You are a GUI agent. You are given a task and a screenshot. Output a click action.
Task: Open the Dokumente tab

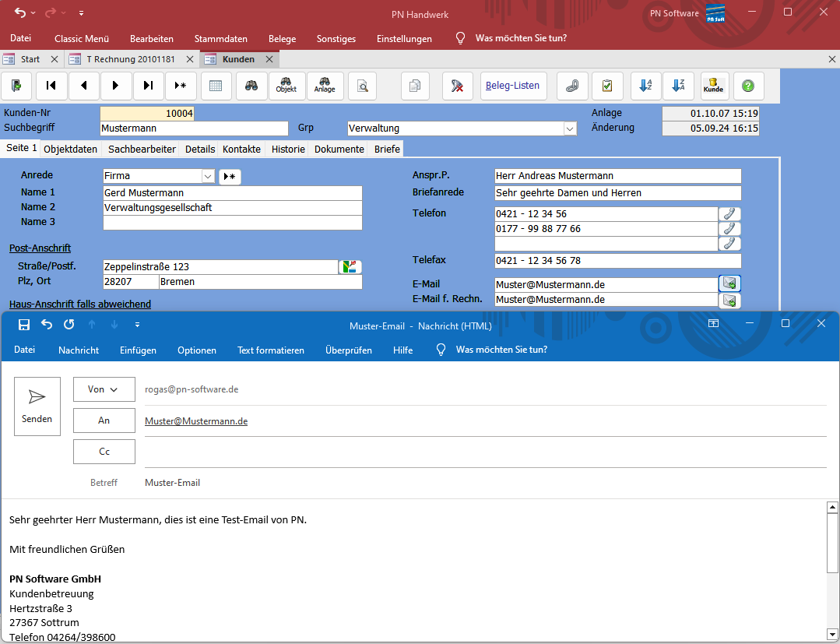339,149
